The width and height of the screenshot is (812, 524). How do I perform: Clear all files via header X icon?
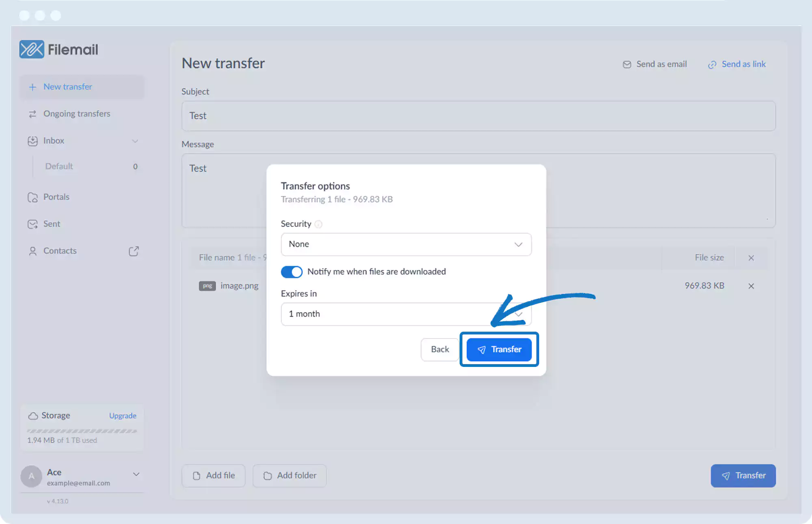tap(751, 258)
